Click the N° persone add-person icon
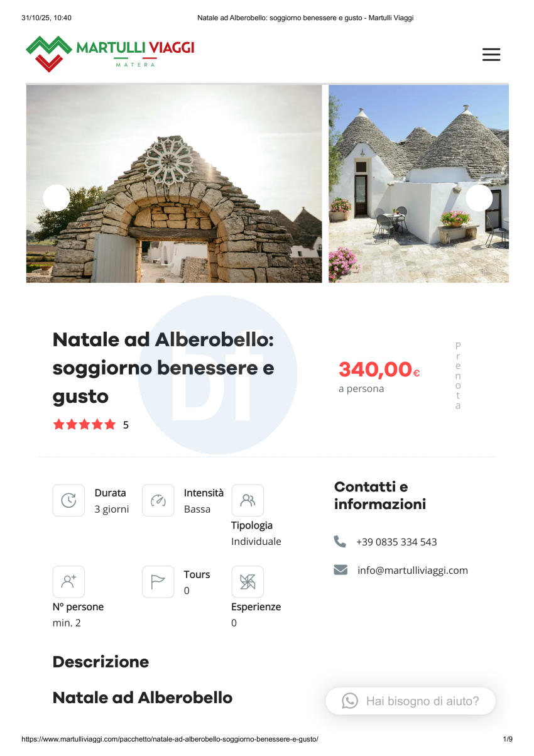Viewport: 534px width, 756px height. tap(68, 582)
